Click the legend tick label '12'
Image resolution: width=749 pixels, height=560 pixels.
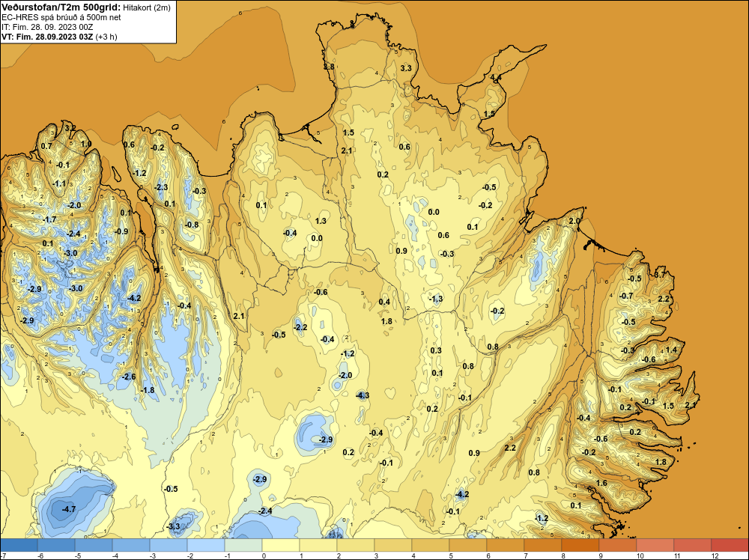(x=715, y=556)
